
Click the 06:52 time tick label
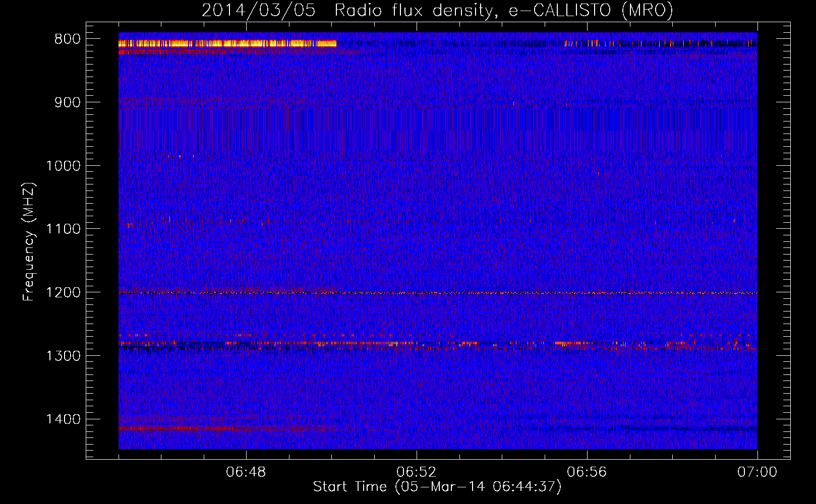click(x=417, y=472)
